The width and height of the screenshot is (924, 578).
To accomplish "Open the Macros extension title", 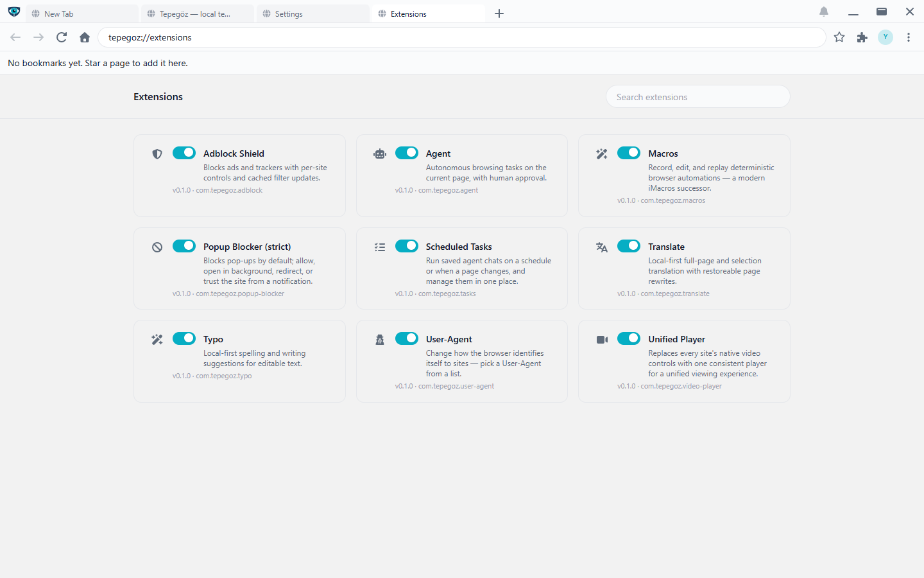I will [663, 153].
